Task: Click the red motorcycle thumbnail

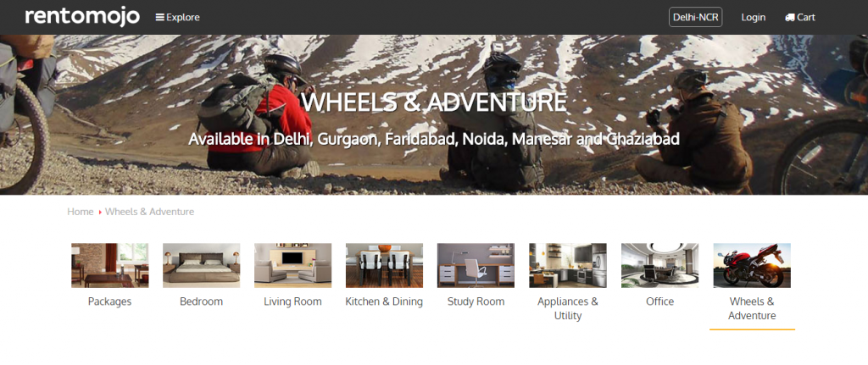Action: [x=752, y=265]
